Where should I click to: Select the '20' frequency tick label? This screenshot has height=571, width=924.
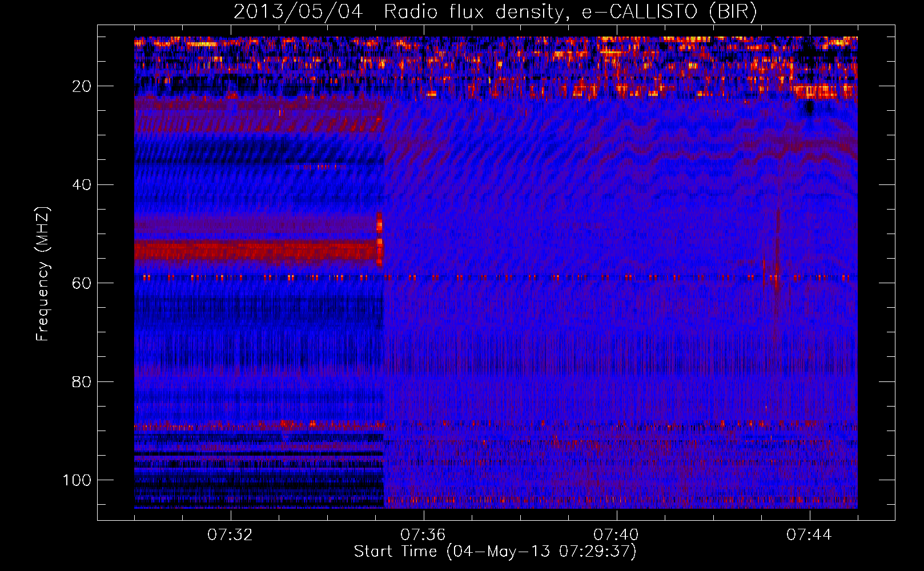[82, 86]
